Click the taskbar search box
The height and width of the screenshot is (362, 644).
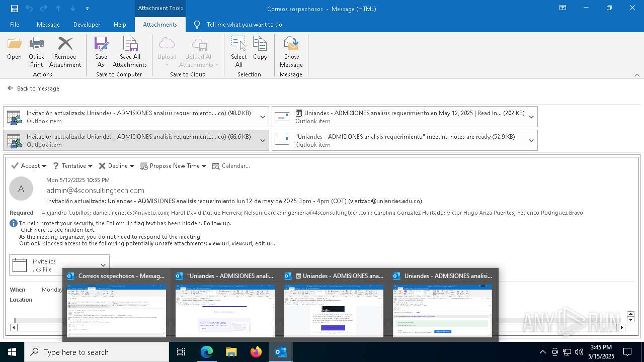[x=97, y=352]
